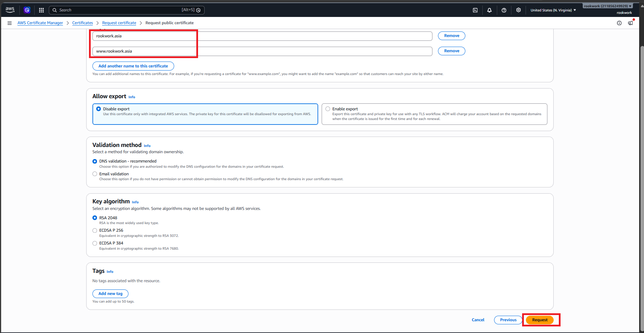Open Info link next to Key algorithm
The image size is (644, 333).
[135, 202]
